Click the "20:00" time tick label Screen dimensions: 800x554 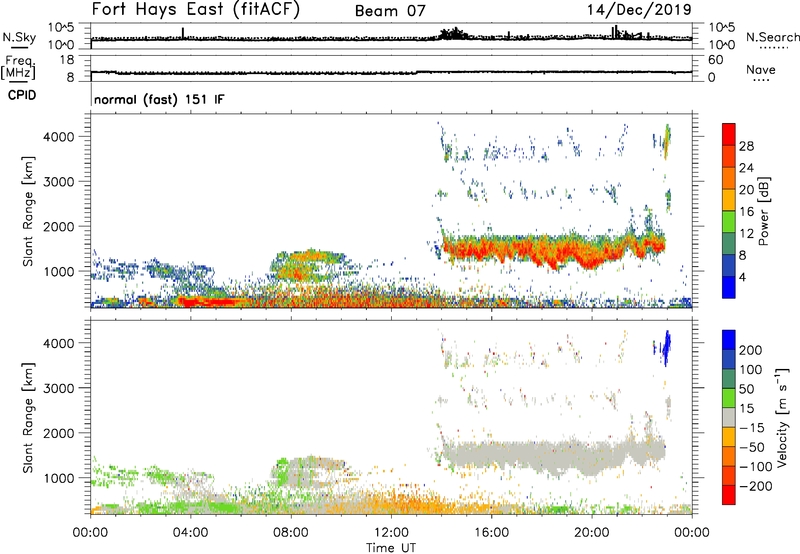592,533
